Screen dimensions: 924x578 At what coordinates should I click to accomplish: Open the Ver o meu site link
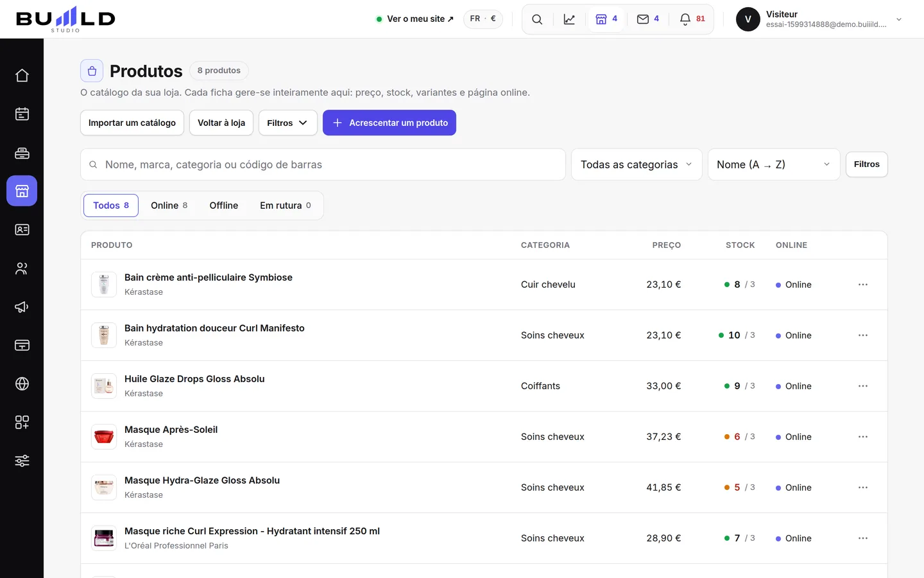coord(415,19)
